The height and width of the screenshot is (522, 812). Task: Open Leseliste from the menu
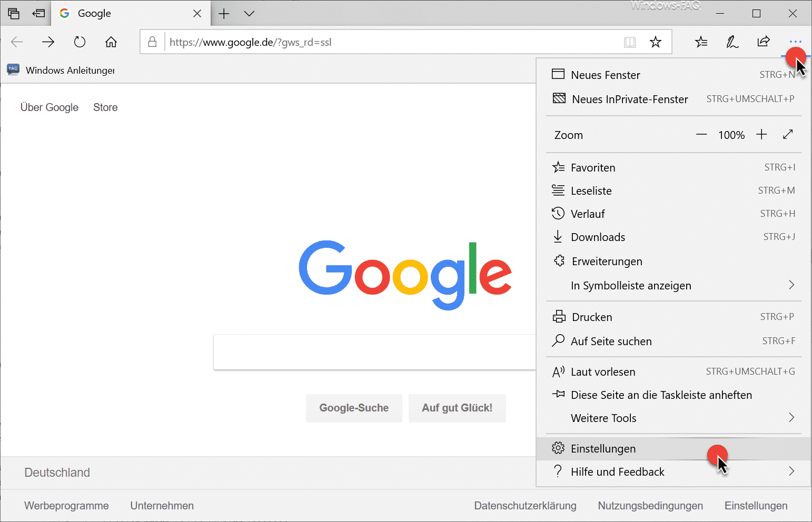pyautogui.click(x=674, y=190)
